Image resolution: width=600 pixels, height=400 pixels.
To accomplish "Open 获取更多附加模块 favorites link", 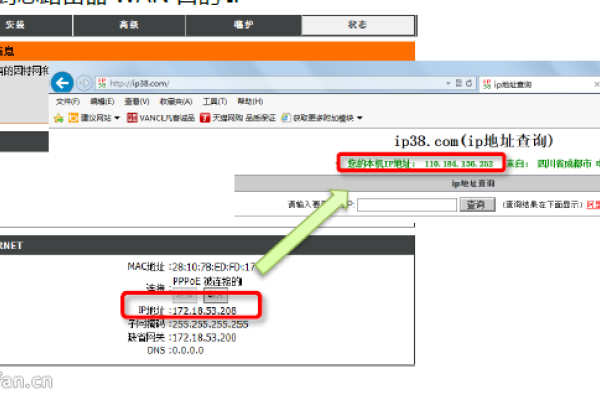I will point(318,118).
